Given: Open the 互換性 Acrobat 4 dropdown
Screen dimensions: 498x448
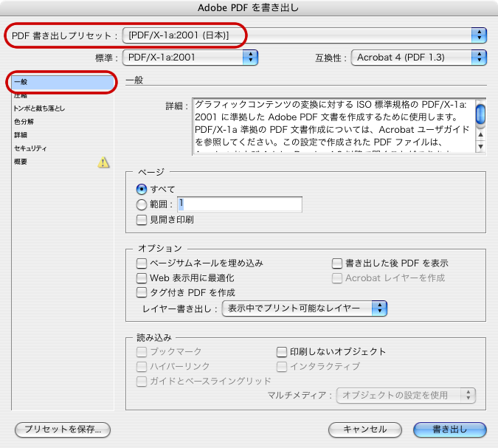Looking at the screenshot, I should (418, 58).
